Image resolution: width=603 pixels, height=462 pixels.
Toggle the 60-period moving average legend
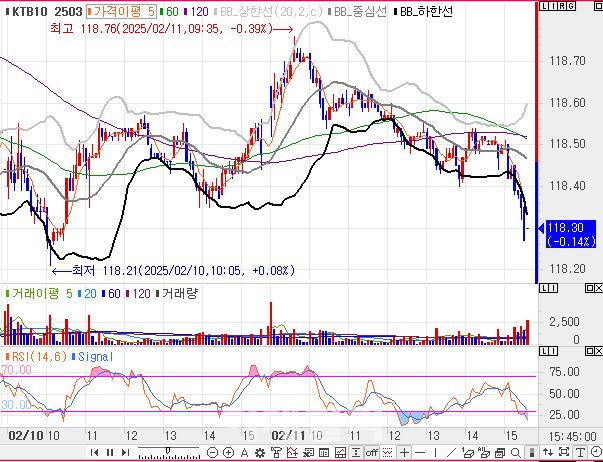[172, 12]
